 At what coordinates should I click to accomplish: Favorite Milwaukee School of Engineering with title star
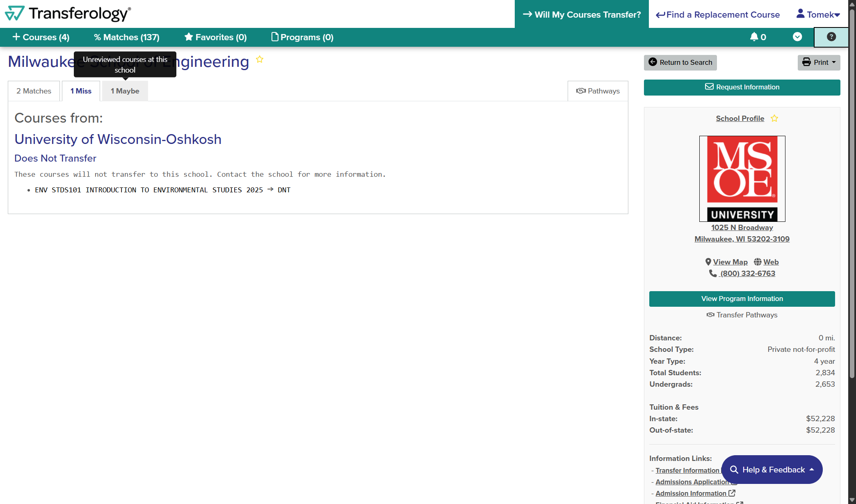(260, 59)
